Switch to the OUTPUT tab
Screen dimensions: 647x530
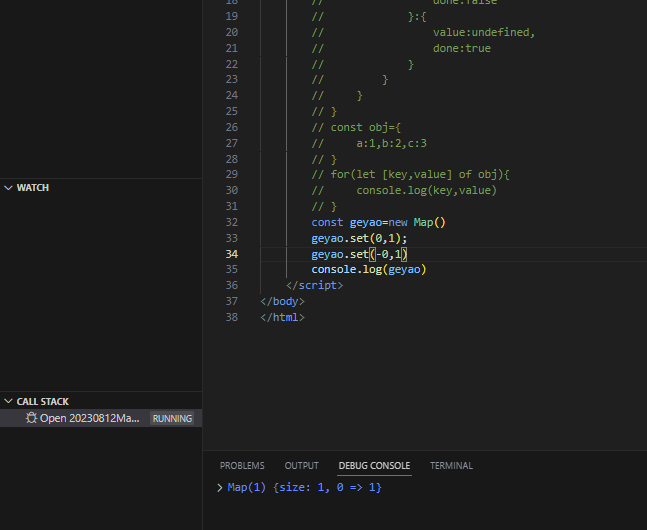302,466
